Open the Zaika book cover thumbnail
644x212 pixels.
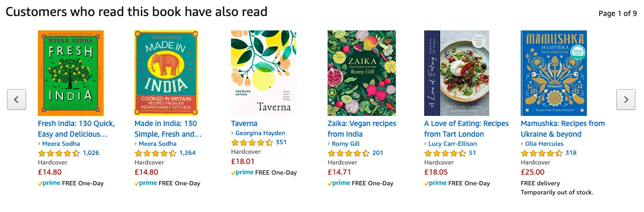pos(361,73)
